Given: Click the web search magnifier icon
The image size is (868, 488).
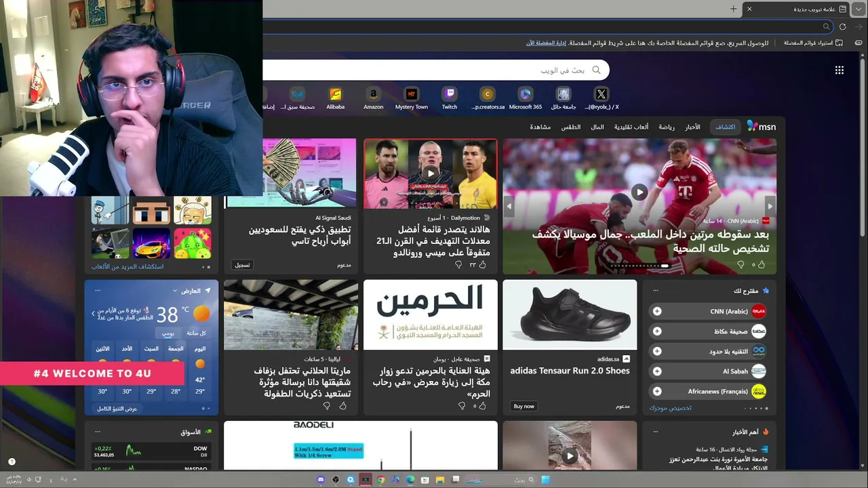Looking at the screenshot, I should 597,70.
